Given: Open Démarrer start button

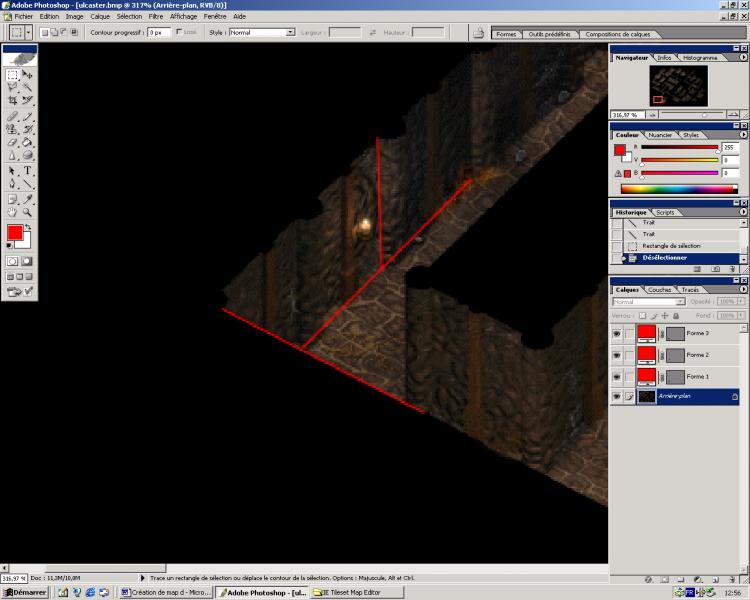Looking at the screenshot, I should (25, 592).
